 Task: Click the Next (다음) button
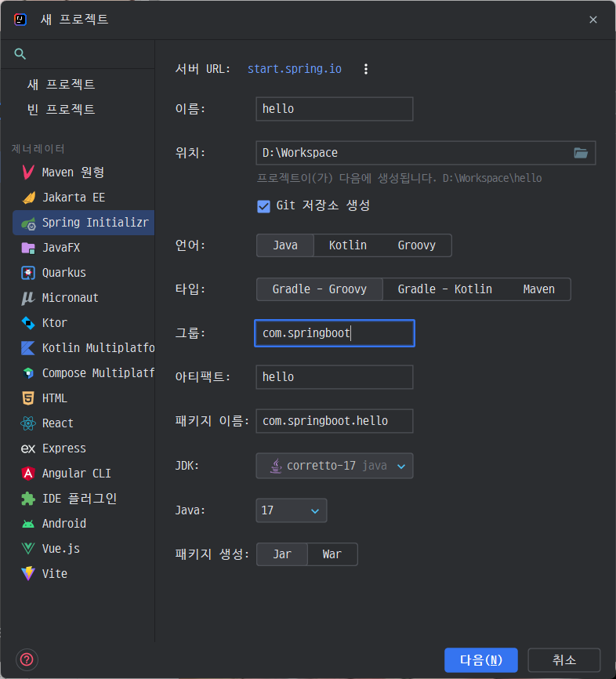click(481, 660)
